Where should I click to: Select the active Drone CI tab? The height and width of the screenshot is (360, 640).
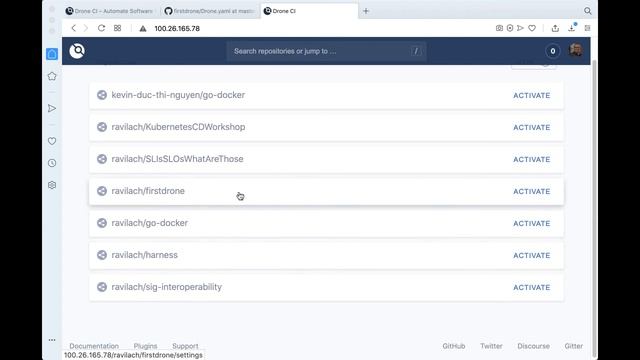tap(309, 11)
